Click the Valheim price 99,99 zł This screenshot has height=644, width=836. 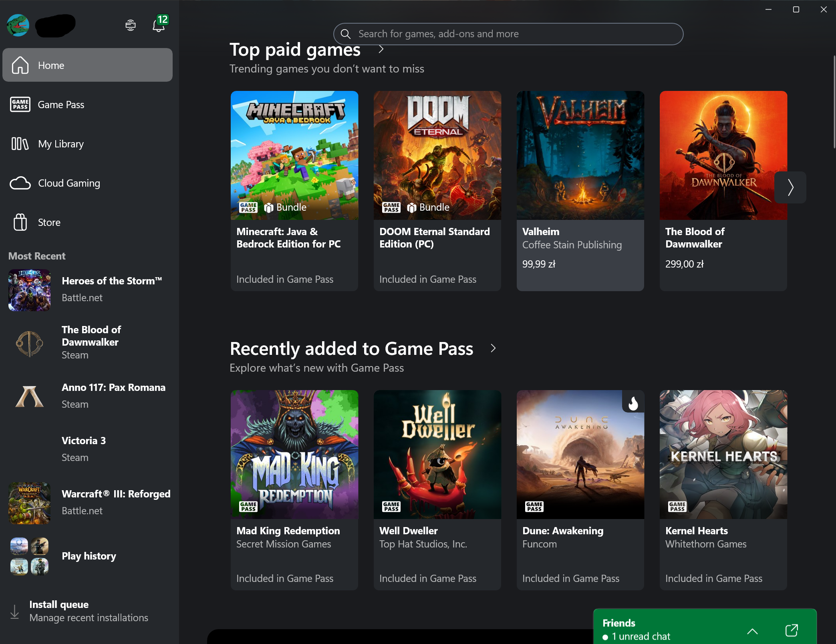pyautogui.click(x=539, y=264)
